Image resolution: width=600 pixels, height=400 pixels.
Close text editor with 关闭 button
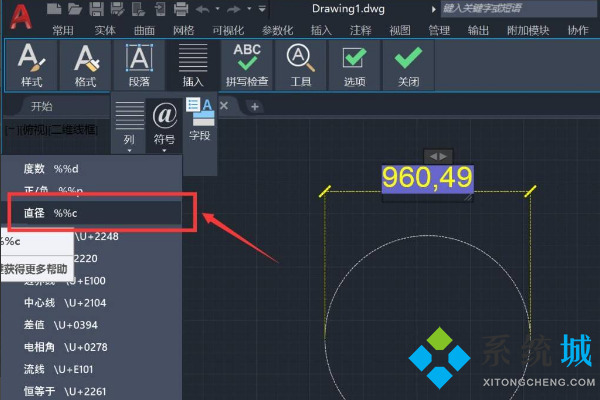407,65
